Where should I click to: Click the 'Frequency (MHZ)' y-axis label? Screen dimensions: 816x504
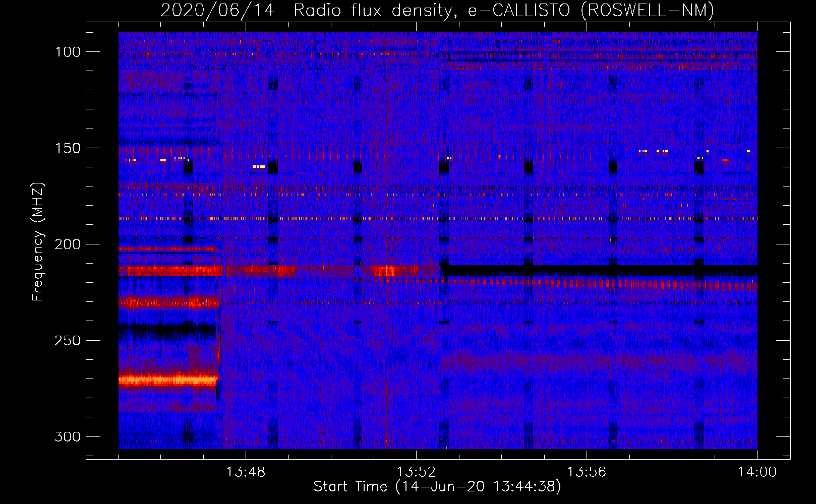(38, 241)
